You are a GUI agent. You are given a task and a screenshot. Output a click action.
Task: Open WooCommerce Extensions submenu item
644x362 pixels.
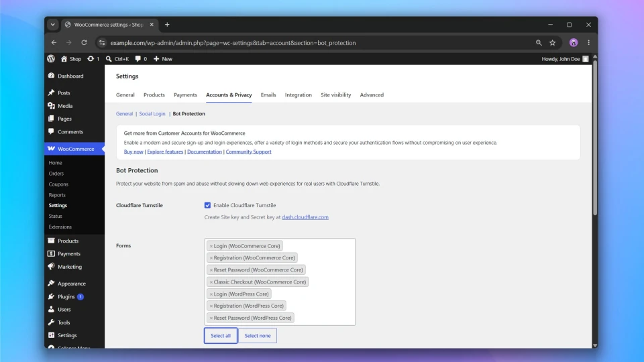click(60, 227)
